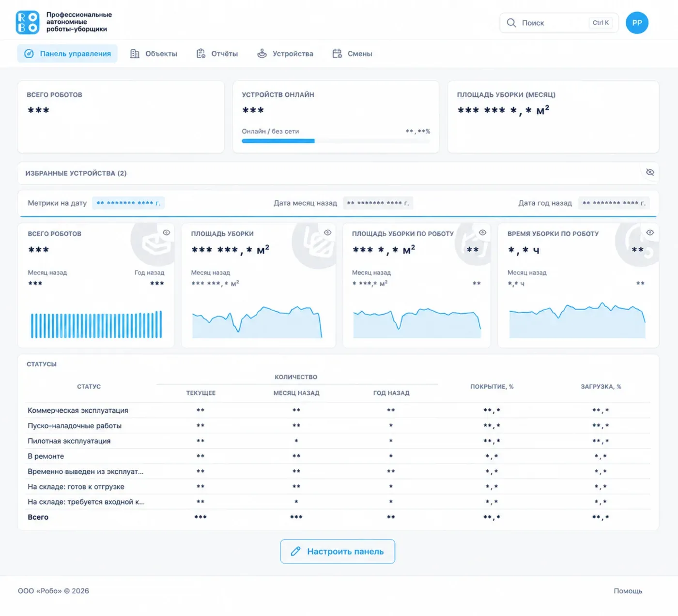Screen dimensions: 678x616
Task: Click the Загрузка, % column header
Action: coord(601,387)
